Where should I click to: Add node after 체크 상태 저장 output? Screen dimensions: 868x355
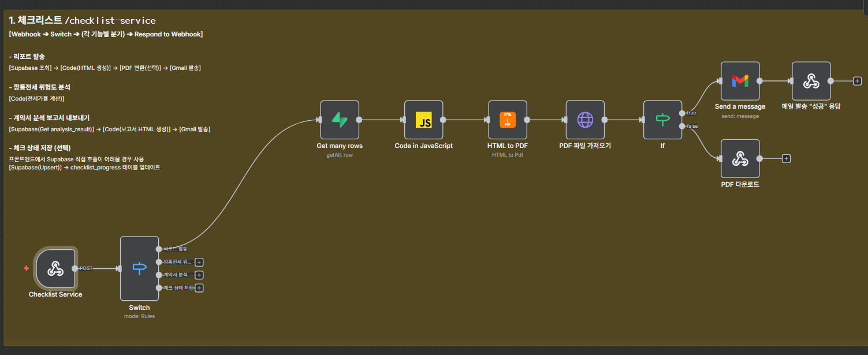coord(199,288)
